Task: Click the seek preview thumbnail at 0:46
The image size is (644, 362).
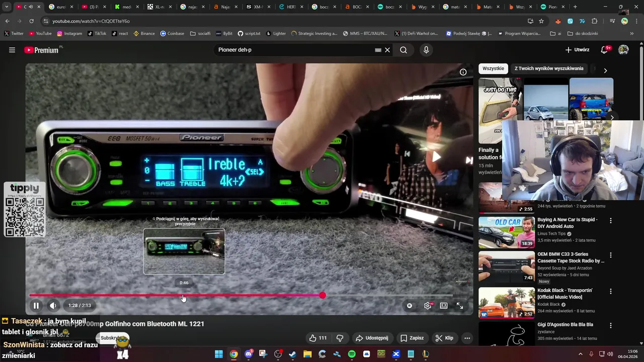Action: pos(184,251)
